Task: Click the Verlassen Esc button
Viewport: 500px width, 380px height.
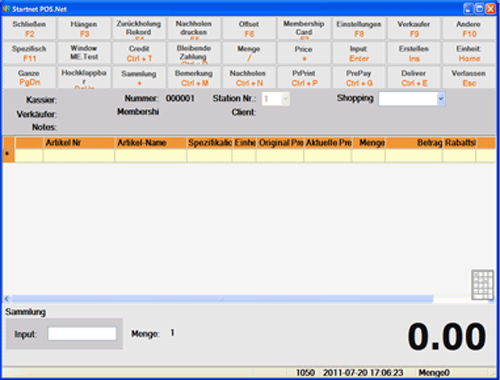Action: click(x=469, y=78)
